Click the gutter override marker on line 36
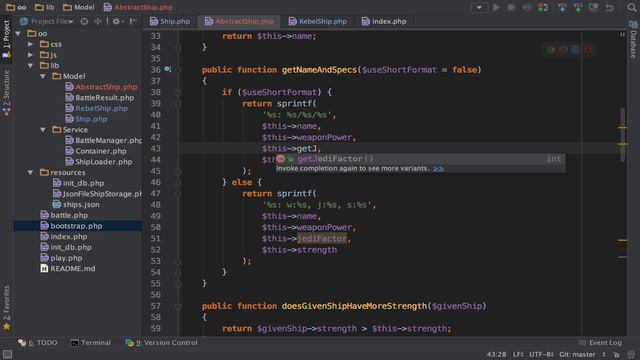Viewport: 640px width, 360px height. [167, 69]
